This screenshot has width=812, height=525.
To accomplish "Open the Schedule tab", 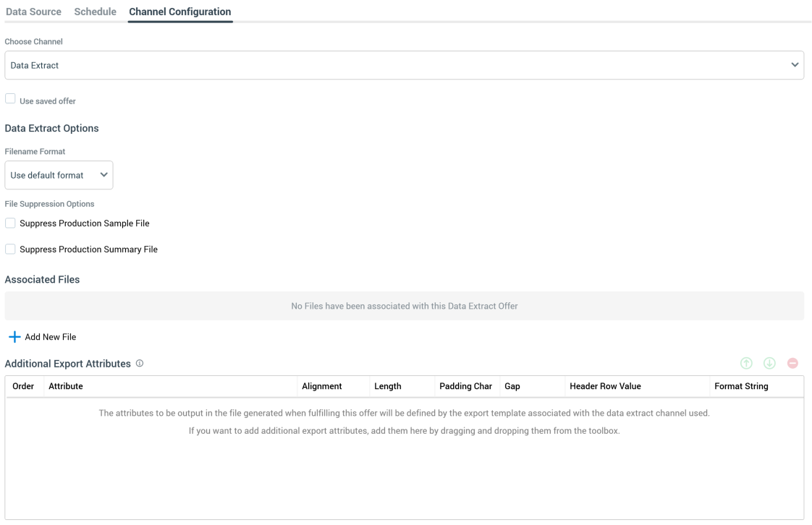I will pos(95,12).
